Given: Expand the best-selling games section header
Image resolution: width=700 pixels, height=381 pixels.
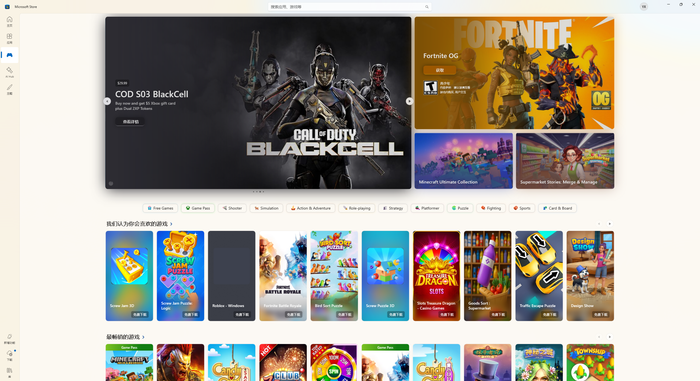Looking at the screenshot, I should 125,337.
